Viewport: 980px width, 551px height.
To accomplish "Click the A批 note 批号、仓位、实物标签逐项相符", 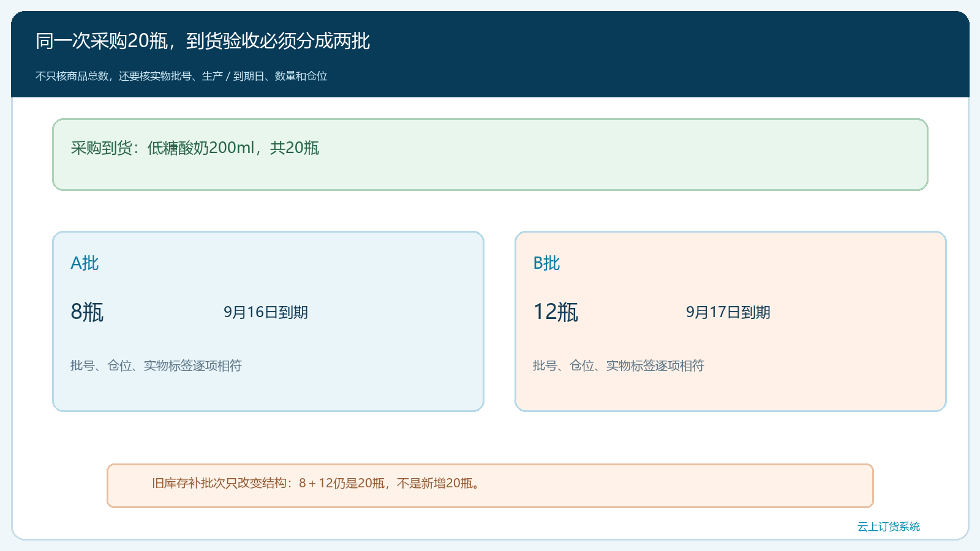I will coord(156,365).
